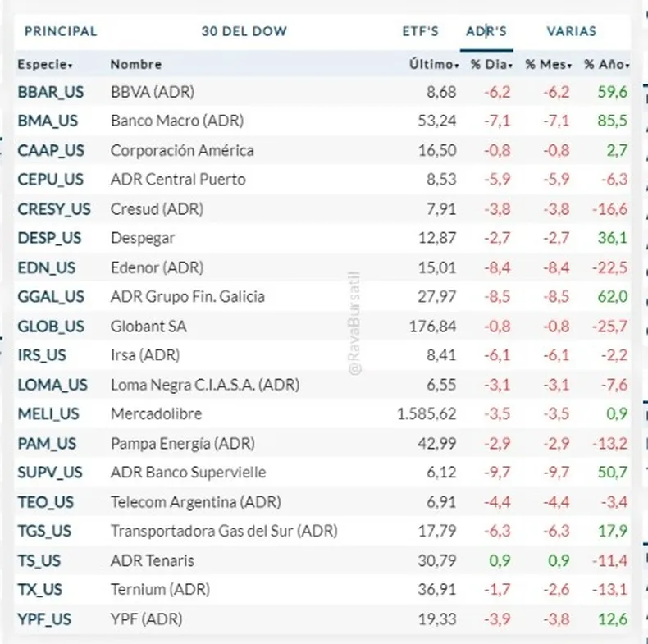Click the MELI_US ticker symbol
Viewport: 648px width, 644px height.
click(48, 414)
